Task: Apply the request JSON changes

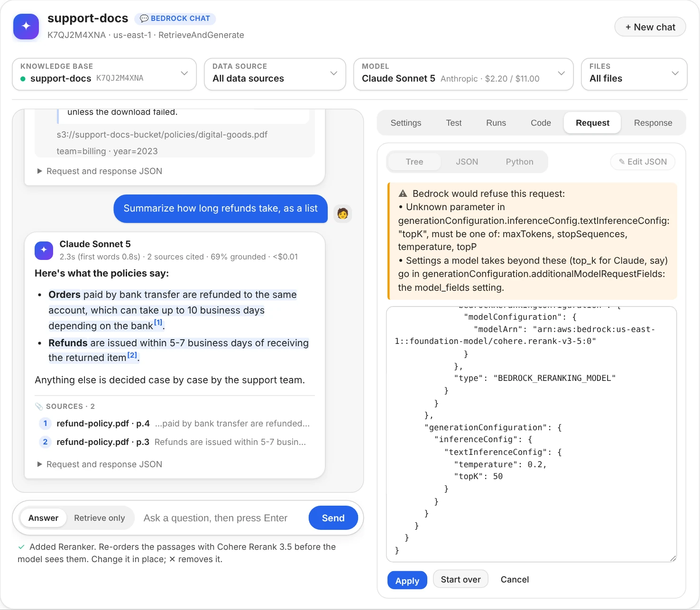Action: coord(407,581)
